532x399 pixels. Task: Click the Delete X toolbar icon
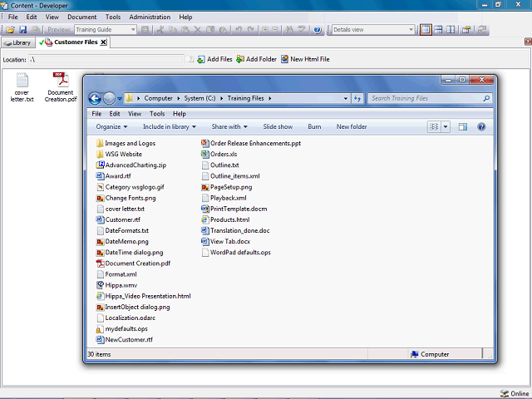point(198,30)
